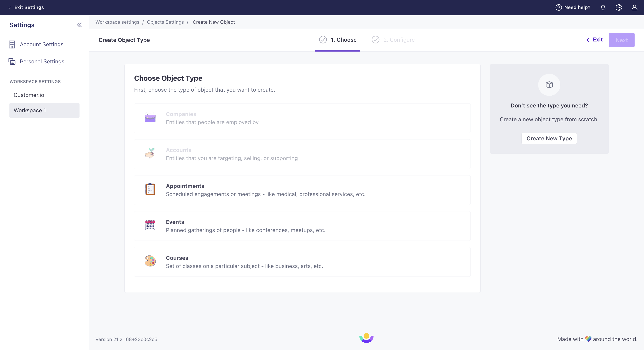The width and height of the screenshot is (644, 350).
Task: Click Don't see the type you need? text
Action: pos(549,105)
